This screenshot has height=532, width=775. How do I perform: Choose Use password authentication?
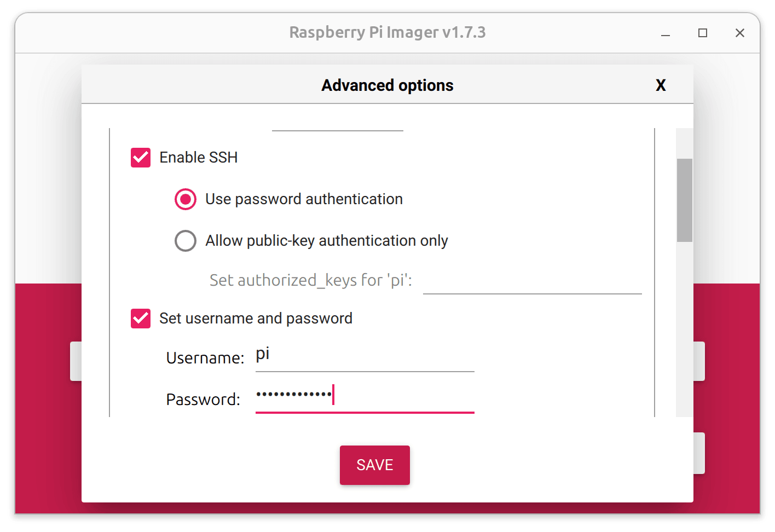tap(186, 199)
